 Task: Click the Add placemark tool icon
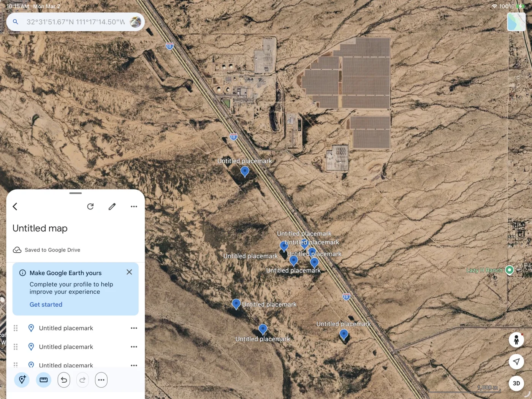click(22, 380)
